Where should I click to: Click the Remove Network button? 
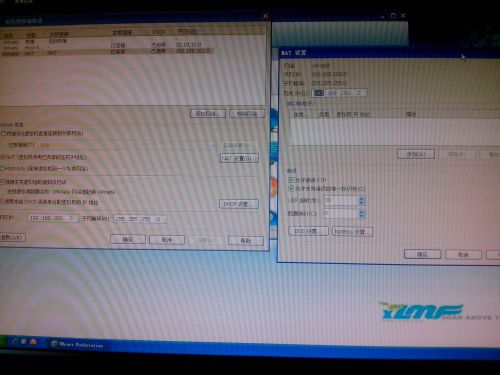click(247, 114)
